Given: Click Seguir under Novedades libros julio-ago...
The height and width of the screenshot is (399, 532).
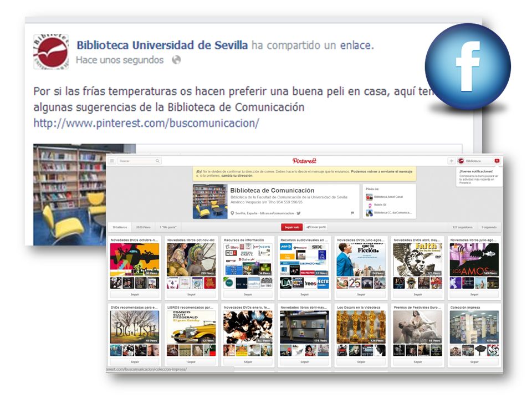Looking at the screenshot, I should tap(474, 294).
